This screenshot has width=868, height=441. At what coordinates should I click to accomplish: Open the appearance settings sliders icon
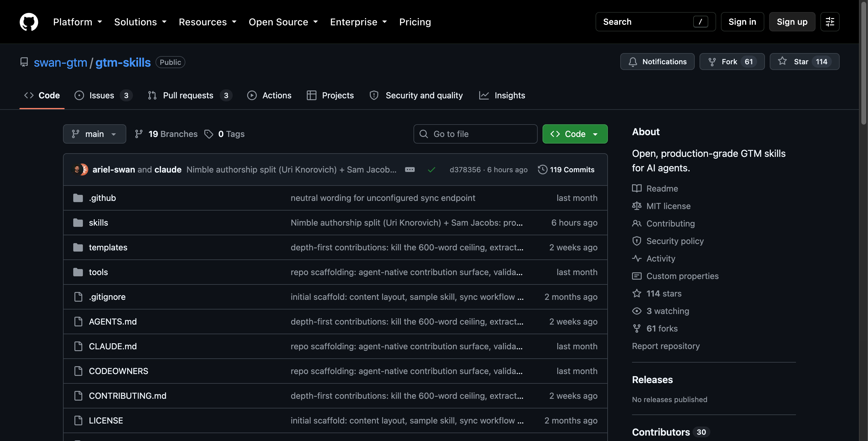pos(830,22)
